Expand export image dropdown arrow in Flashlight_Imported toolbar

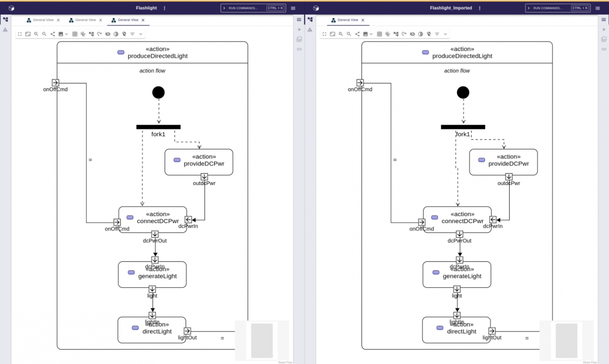point(371,34)
